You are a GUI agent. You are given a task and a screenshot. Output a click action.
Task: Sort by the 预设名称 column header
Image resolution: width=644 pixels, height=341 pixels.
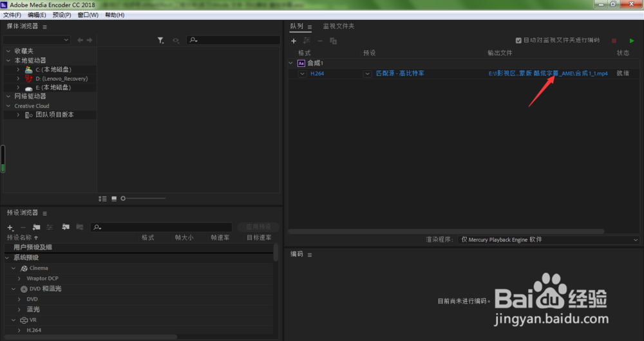23,237
